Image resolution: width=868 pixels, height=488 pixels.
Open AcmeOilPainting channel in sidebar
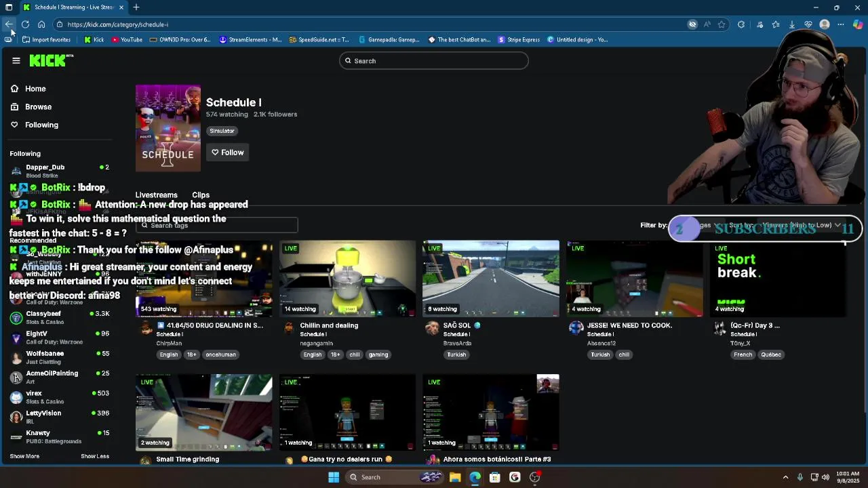pyautogui.click(x=60, y=377)
